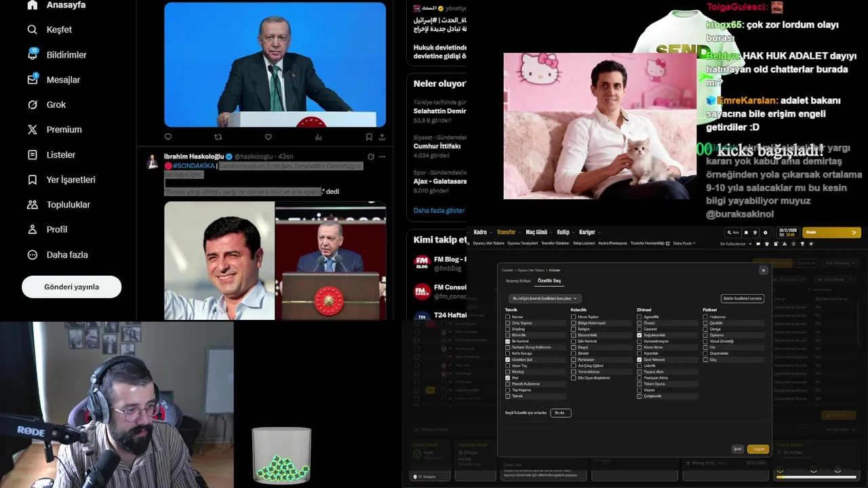Close the Özellik Seç dialog with X
This screenshot has width=868, height=488.
pos(763,270)
